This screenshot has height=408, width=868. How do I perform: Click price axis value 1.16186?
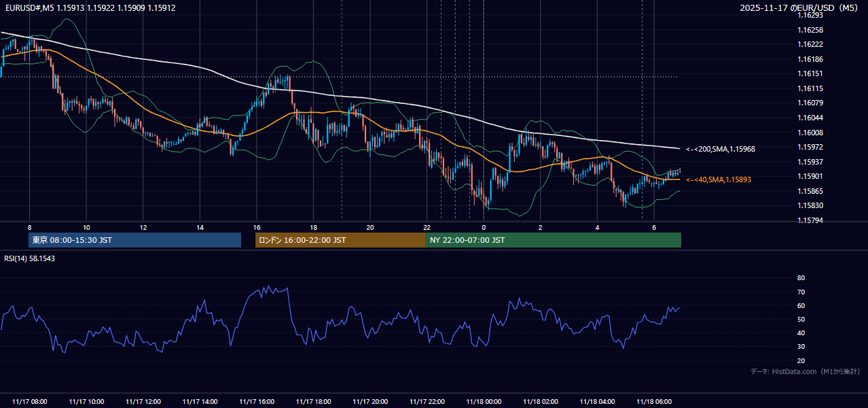tap(810, 59)
